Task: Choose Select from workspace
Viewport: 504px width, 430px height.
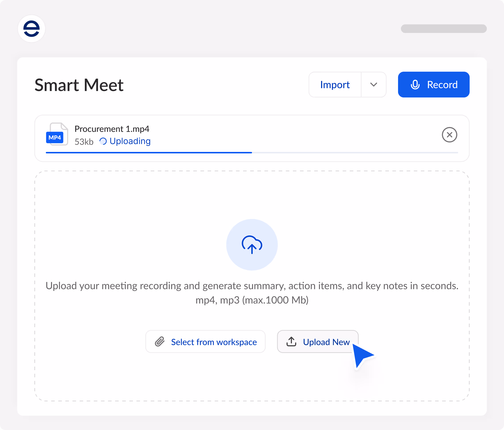Action: click(205, 342)
